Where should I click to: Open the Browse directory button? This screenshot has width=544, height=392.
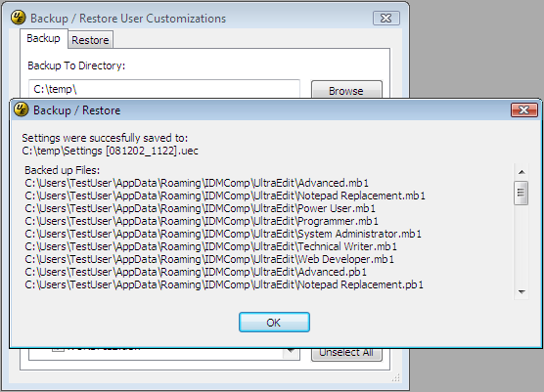pyautogui.click(x=346, y=90)
